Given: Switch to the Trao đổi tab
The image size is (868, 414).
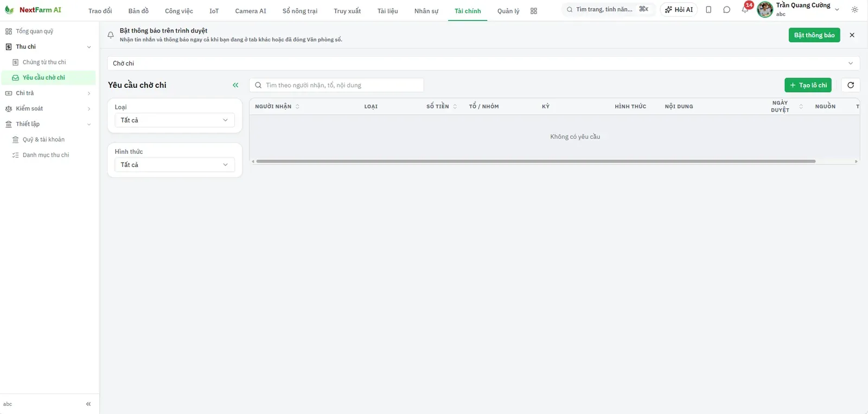Looking at the screenshot, I should (x=100, y=11).
